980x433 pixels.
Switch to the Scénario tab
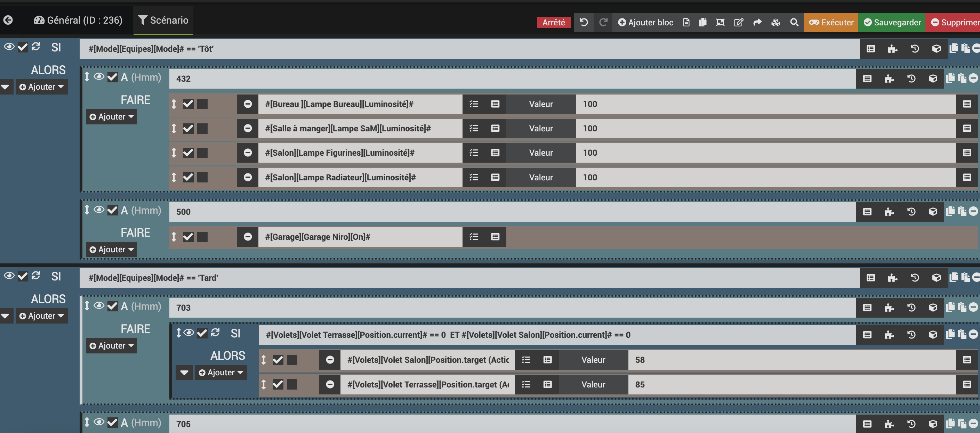tap(163, 20)
